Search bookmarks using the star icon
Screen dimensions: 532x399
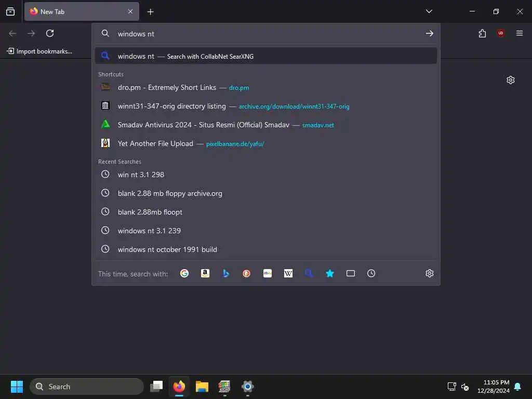(330, 273)
